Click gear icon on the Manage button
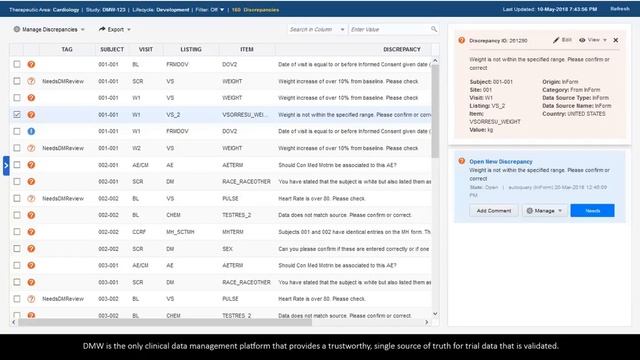The image size is (640, 360). coord(530,211)
